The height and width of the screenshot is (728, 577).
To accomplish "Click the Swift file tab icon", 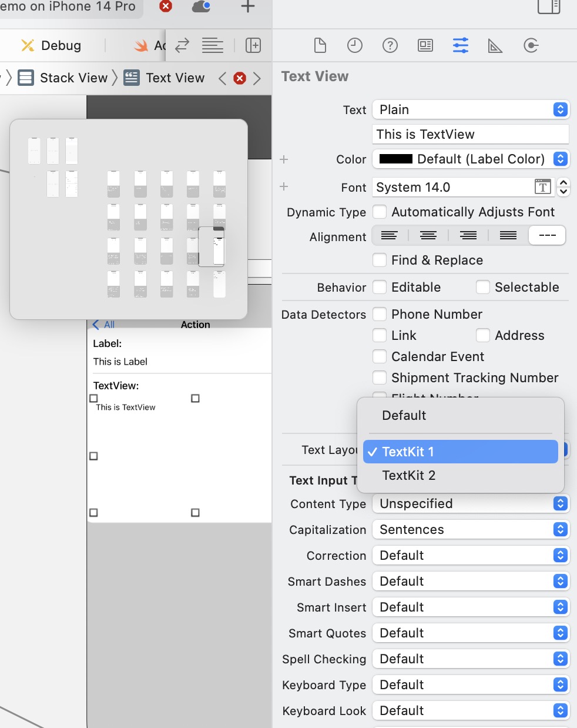I will 141,45.
